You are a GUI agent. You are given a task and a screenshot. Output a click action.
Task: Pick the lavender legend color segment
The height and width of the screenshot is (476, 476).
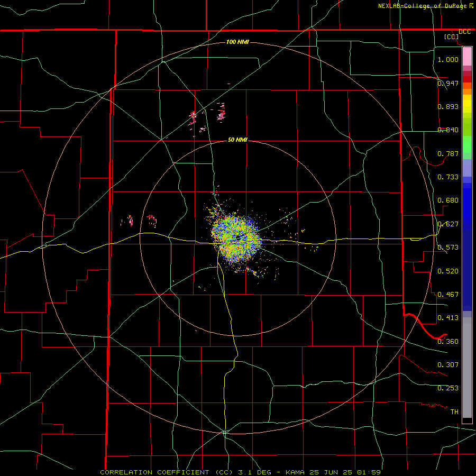[x=467, y=168]
